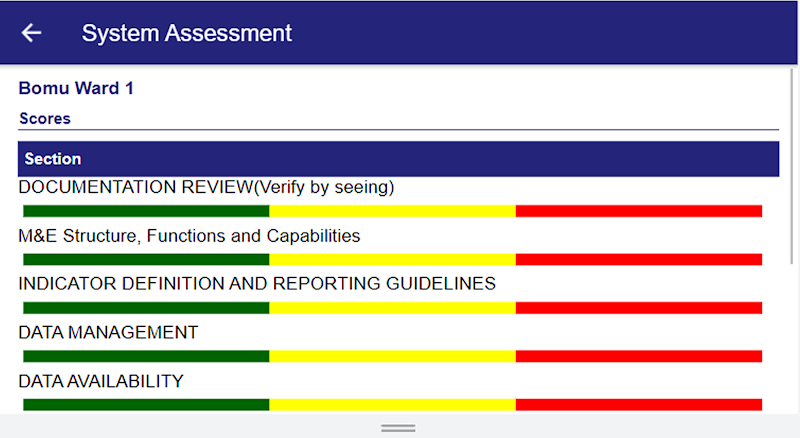Open the DATA AVAILABILITY section
This screenshot has width=800, height=438.
(x=101, y=381)
